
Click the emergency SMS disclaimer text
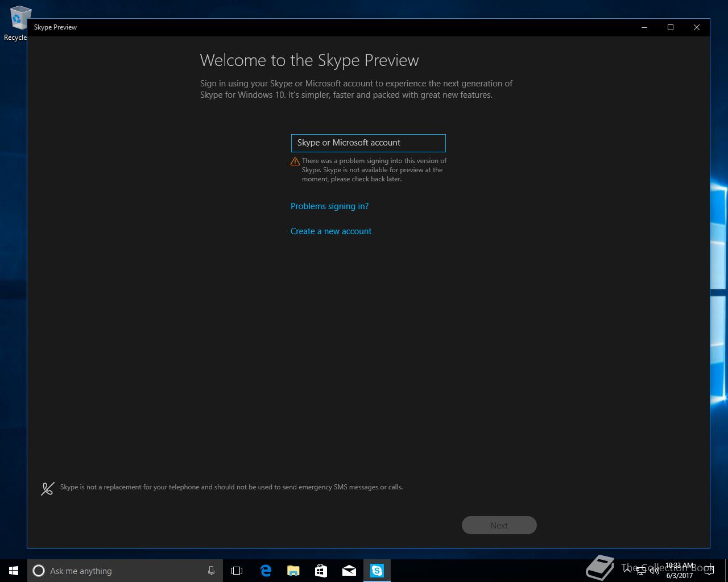point(231,487)
